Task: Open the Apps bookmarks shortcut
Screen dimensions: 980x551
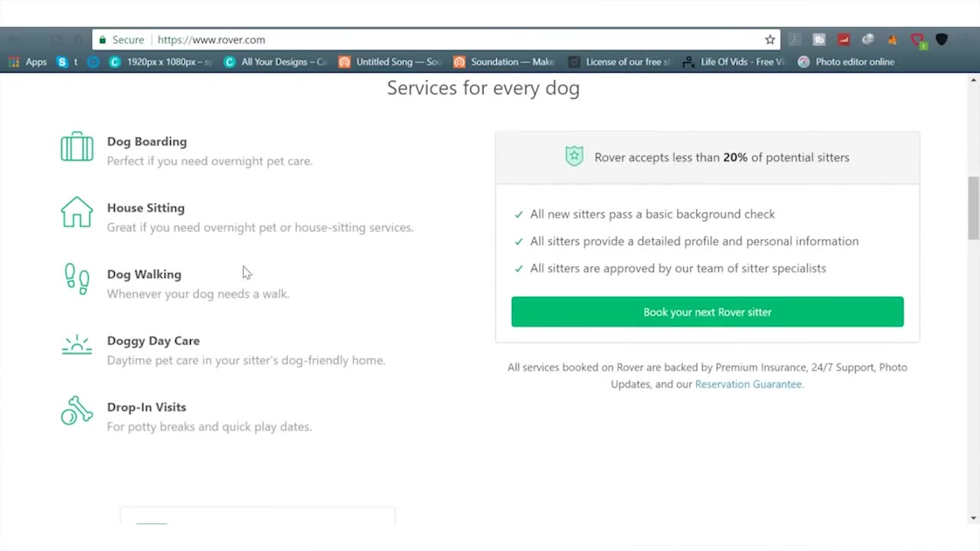Action: tap(28, 62)
